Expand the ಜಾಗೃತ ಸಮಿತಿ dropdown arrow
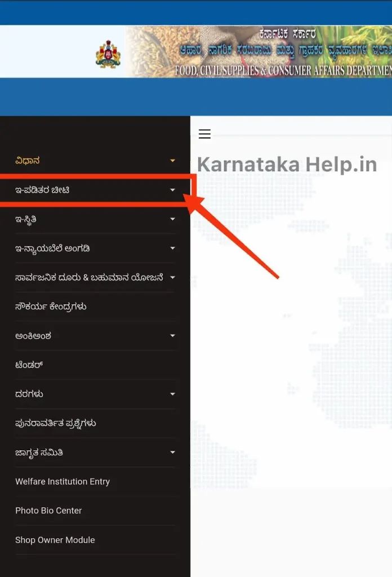This screenshot has height=577, width=392. [172, 452]
